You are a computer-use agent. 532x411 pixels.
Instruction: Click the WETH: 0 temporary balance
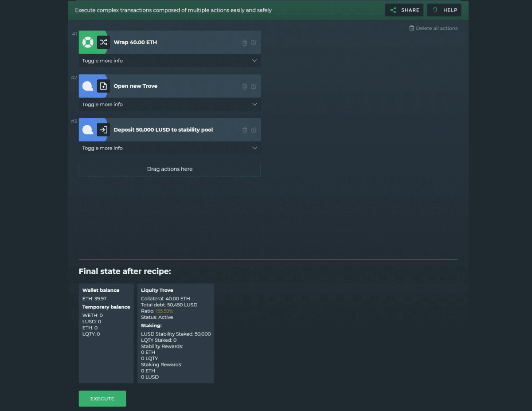(93, 316)
